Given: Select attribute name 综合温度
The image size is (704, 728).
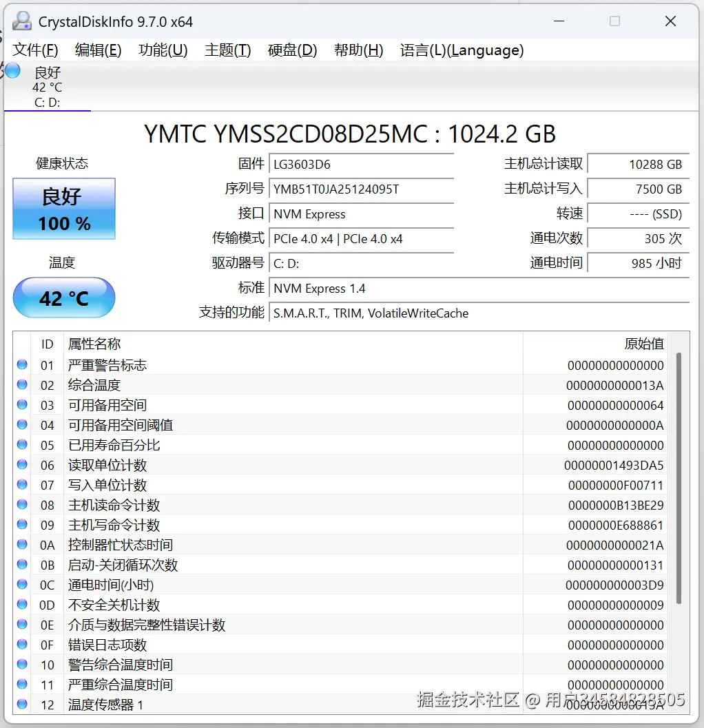Looking at the screenshot, I should [94, 386].
